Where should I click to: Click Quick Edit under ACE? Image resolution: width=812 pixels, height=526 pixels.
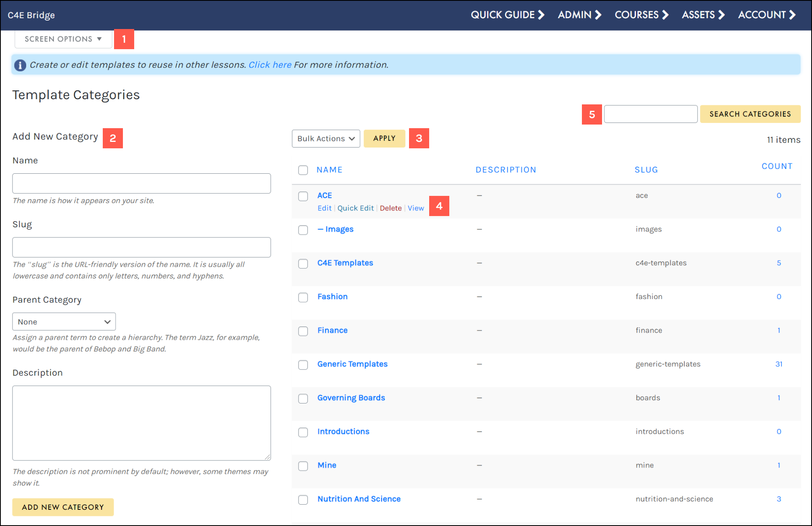356,208
